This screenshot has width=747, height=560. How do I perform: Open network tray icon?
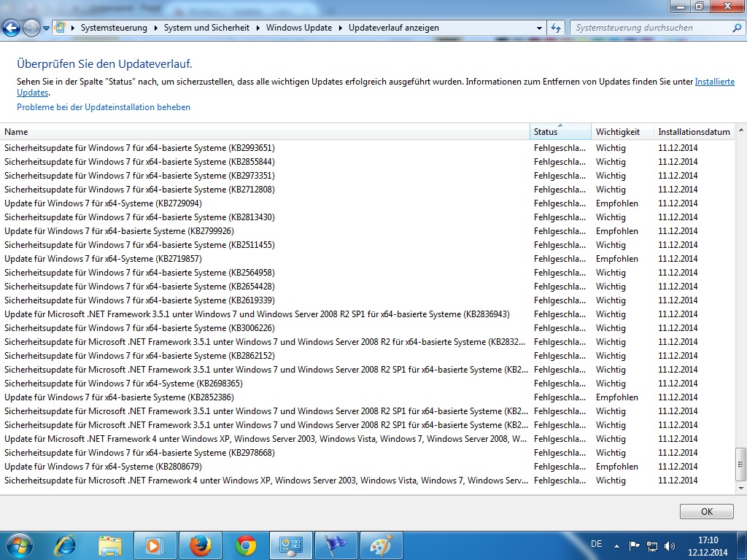coord(652,545)
